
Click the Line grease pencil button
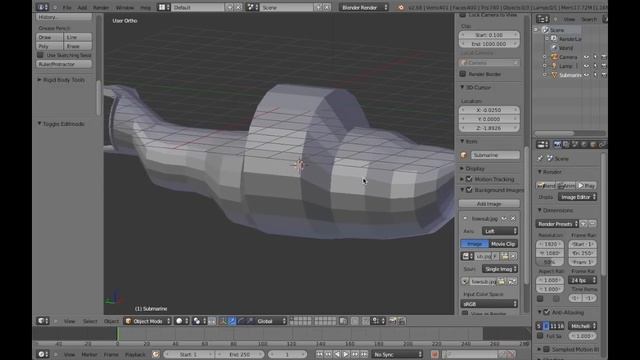[78, 37]
